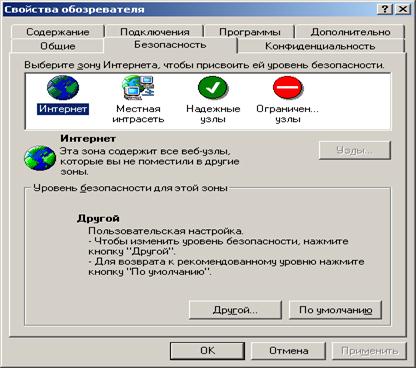Click the Уровень безопасности для этой зоны label
Image resolution: width=416 pixels, height=368 pixels.
pyautogui.click(x=130, y=188)
